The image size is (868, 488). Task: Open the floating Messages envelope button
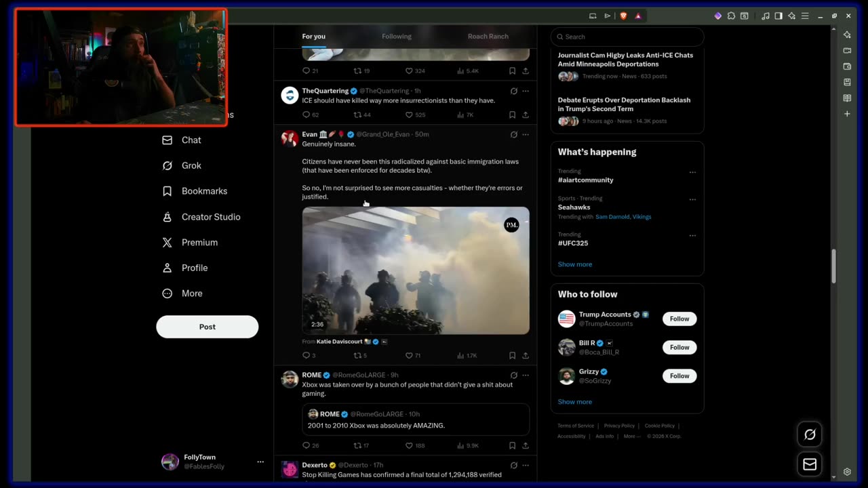click(810, 464)
